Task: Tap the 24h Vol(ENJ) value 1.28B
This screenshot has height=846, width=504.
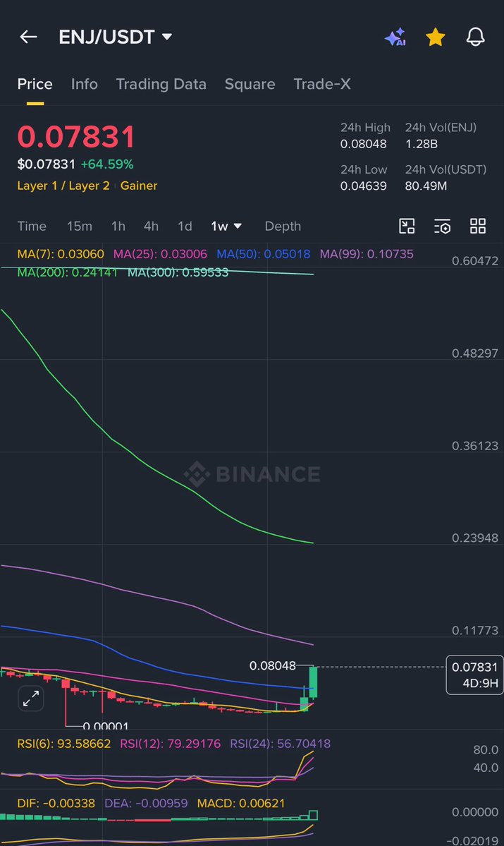Action: (x=422, y=144)
